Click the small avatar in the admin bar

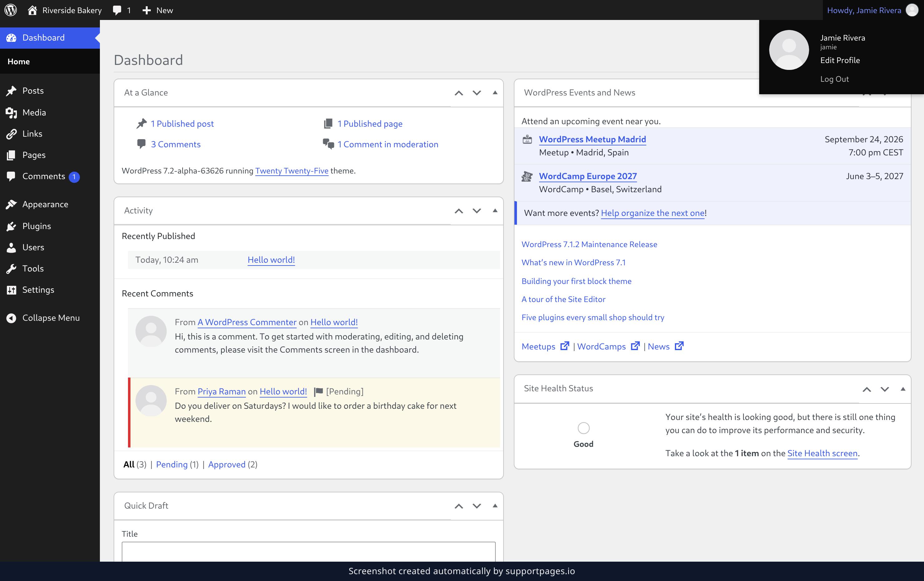[912, 10]
